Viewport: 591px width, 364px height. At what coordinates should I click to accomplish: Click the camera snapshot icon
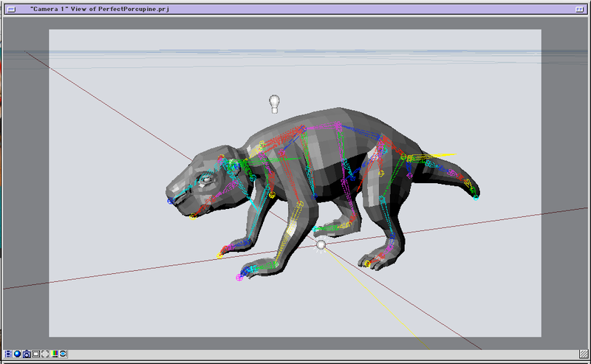pos(27,354)
